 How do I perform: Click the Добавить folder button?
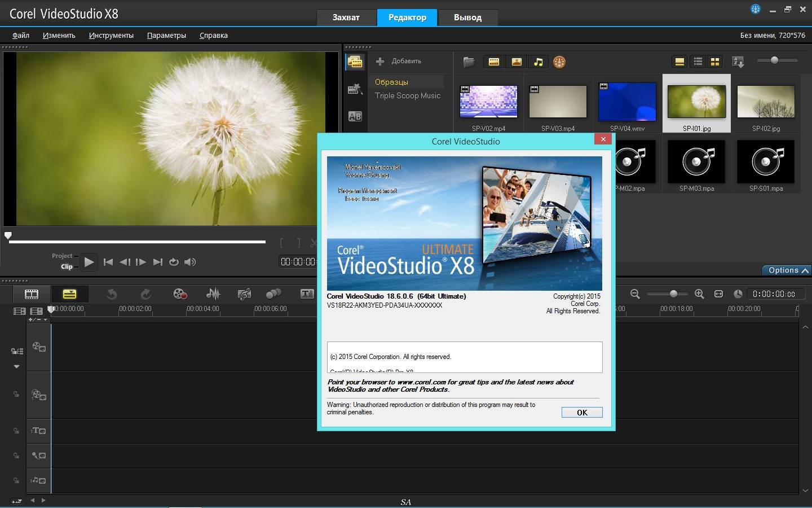399,61
